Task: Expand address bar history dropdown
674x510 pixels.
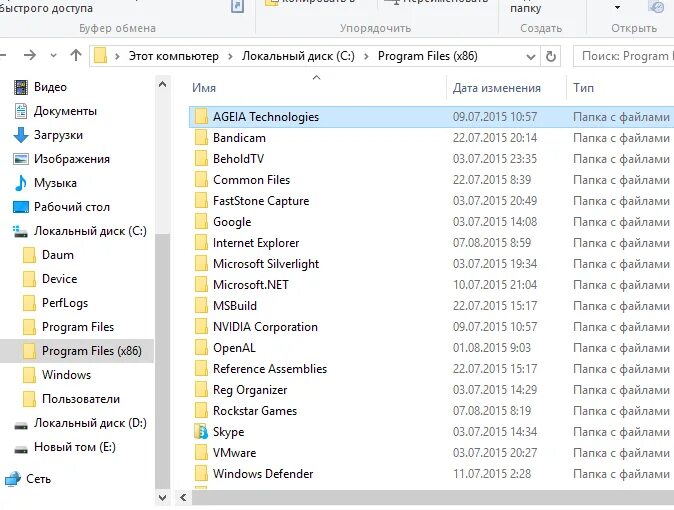Action: pos(531,56)
